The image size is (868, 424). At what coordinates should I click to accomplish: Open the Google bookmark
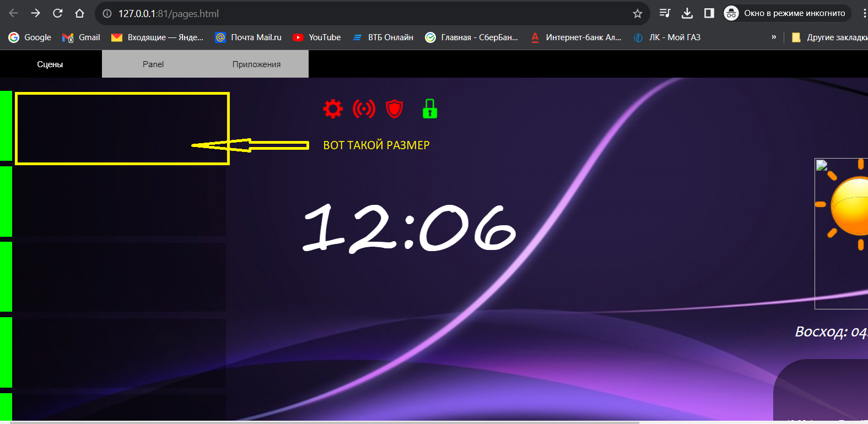(x=30, y=37)
